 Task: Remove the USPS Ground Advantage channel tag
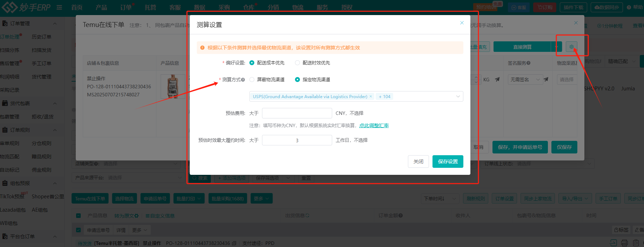(x=370, y=97)
